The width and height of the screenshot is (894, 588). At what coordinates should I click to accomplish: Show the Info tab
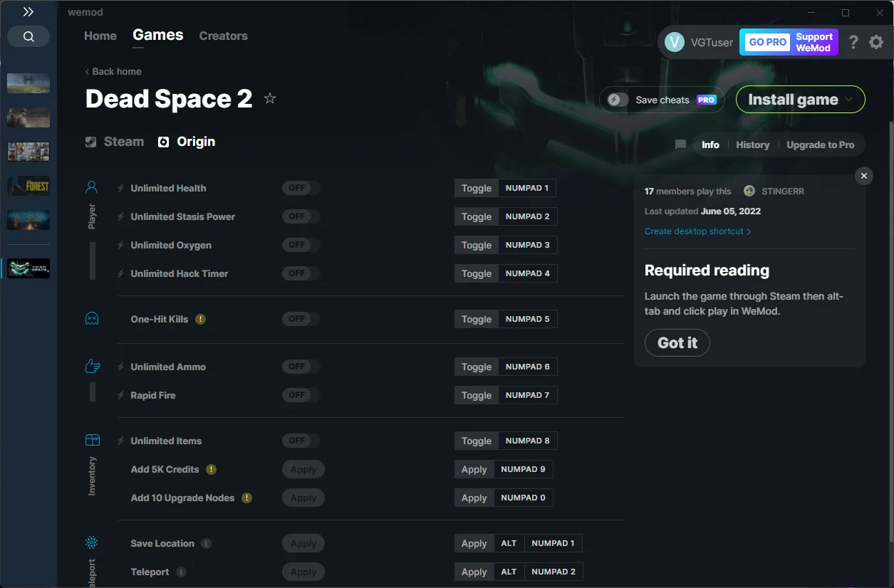point(710,145)
